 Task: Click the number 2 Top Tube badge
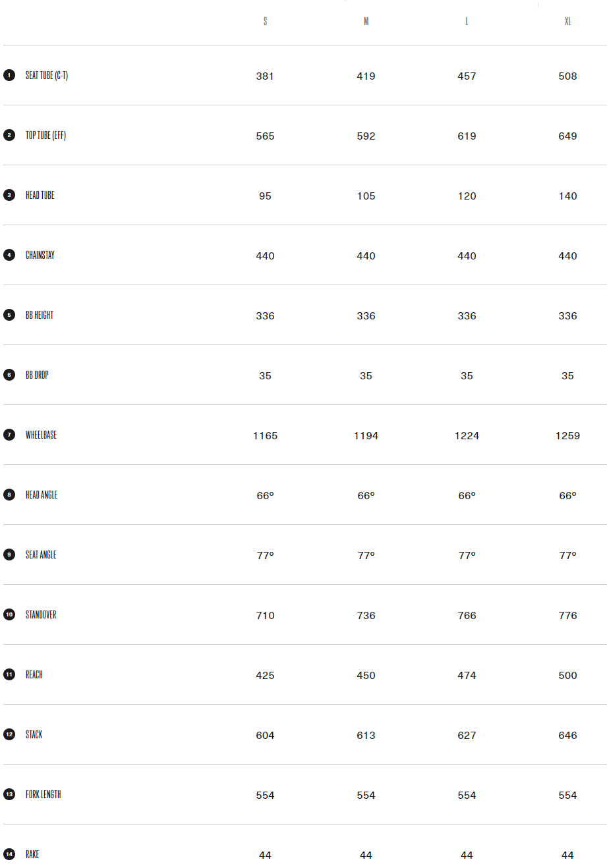(9, 135)
